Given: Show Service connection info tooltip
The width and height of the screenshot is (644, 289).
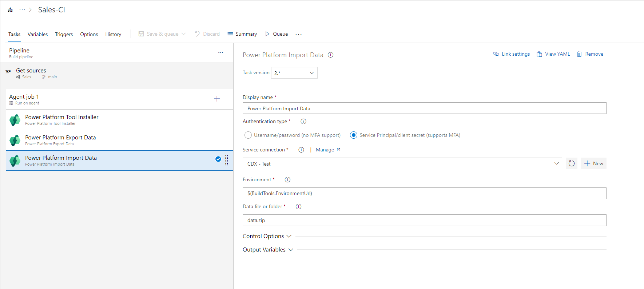Looking at the screenshot, I should coord(301,150).
